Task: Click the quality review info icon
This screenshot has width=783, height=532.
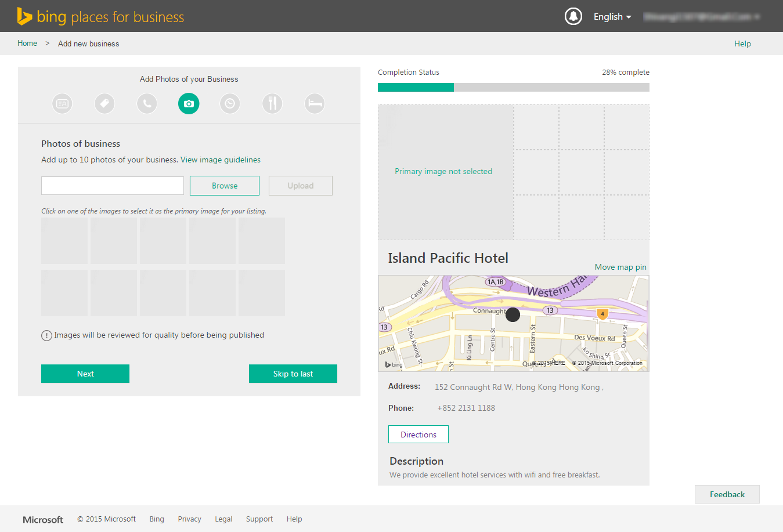Action: pyautogui.click(x=46, y=335)
